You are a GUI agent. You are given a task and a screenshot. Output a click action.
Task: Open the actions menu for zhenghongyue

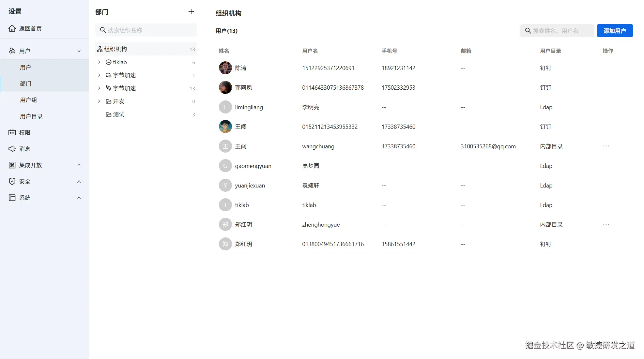(x=606, y=224)
